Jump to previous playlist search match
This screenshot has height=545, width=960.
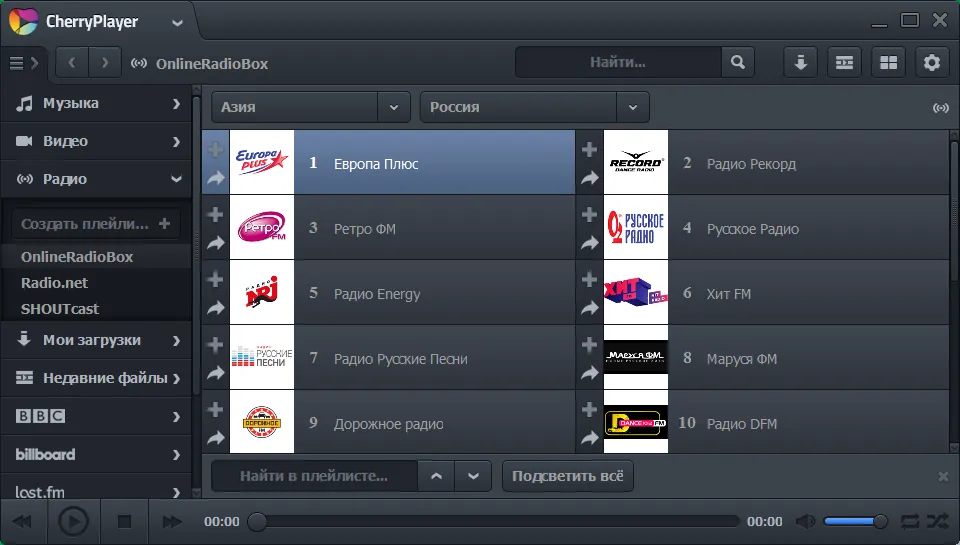[x=436, y=476]
